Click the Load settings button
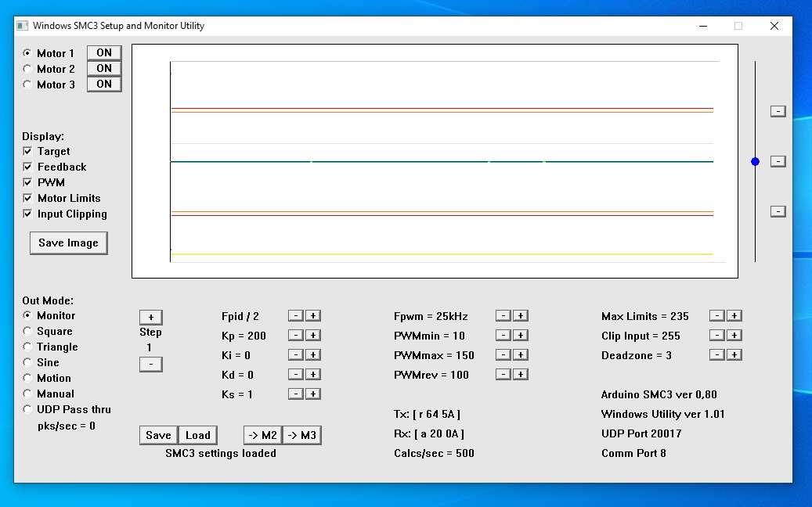812x507 pixels. (x=198, y=436)
